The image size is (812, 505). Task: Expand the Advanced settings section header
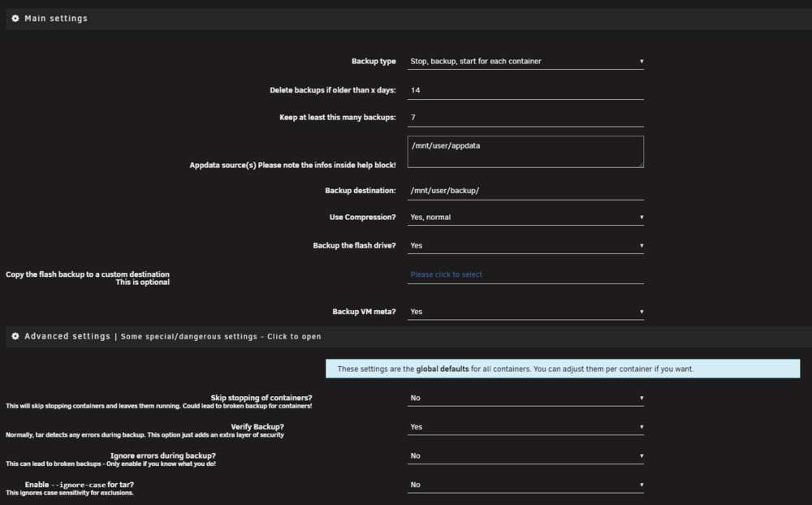(x=408, y=336)
